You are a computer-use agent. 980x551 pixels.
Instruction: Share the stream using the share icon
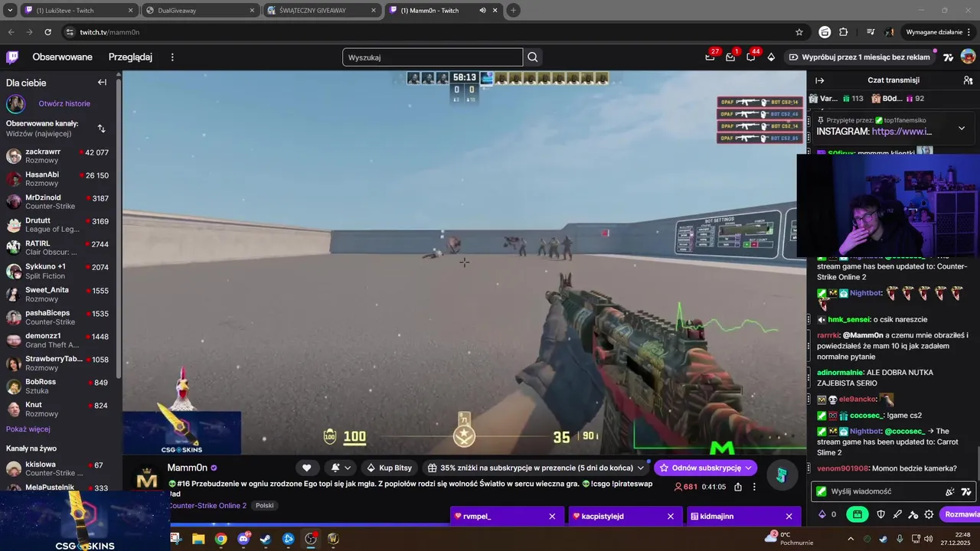coord(738,487)
